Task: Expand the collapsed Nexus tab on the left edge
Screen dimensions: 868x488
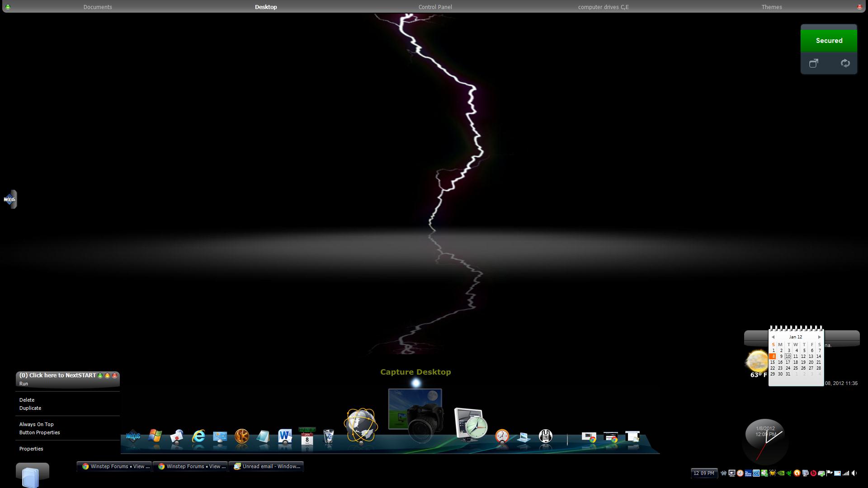Action: (10, 199)
